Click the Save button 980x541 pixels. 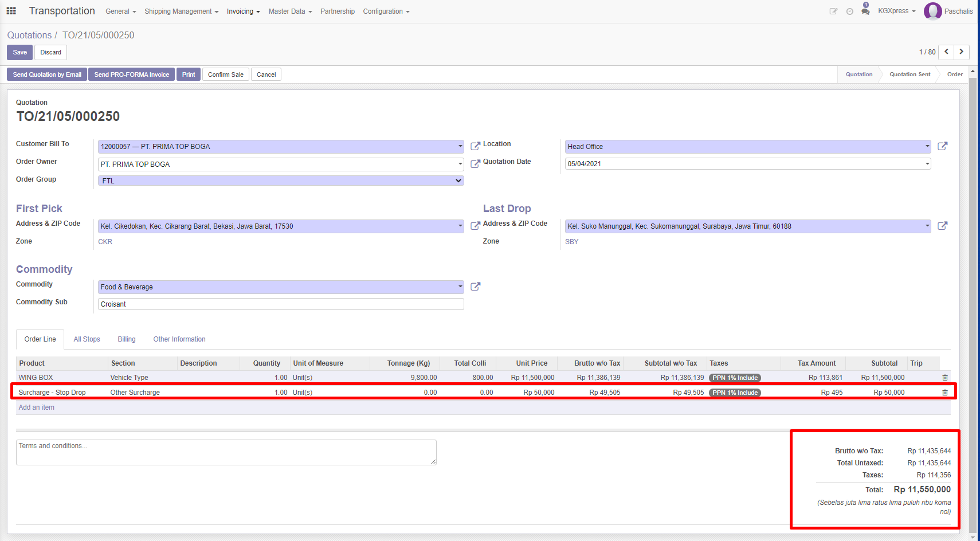coord(20,52)
